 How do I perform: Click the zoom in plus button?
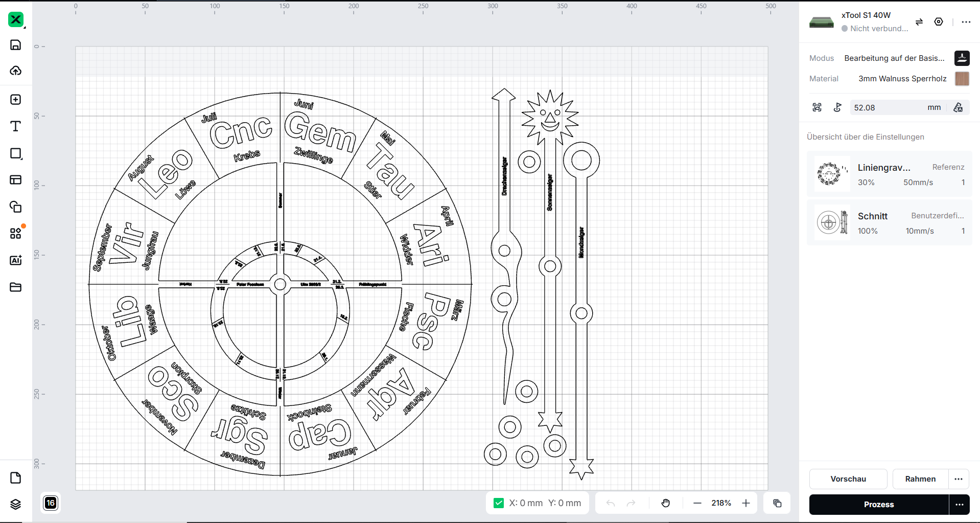click(746, 503)
